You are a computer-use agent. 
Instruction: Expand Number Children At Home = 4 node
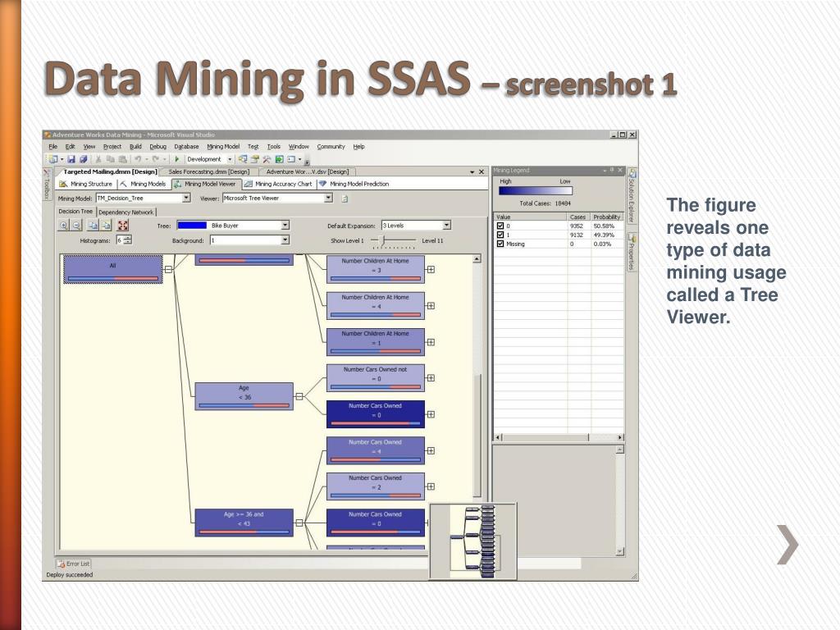(x=431, y=306)
